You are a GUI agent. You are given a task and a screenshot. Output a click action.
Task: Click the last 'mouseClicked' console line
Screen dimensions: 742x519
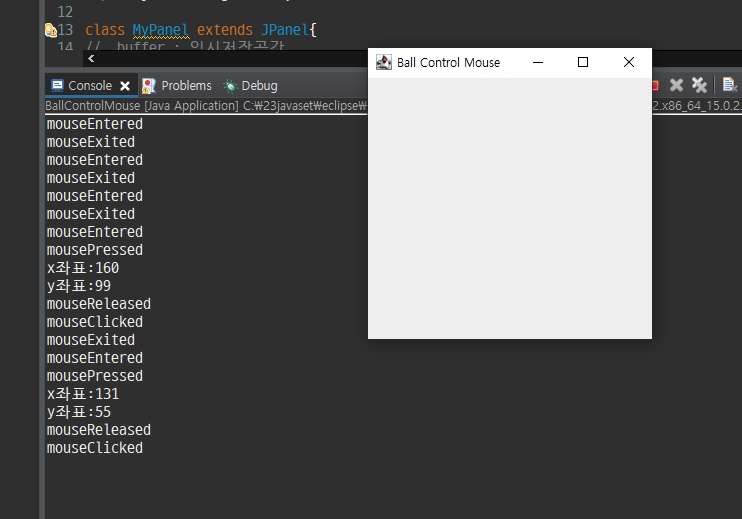point(95,448)
